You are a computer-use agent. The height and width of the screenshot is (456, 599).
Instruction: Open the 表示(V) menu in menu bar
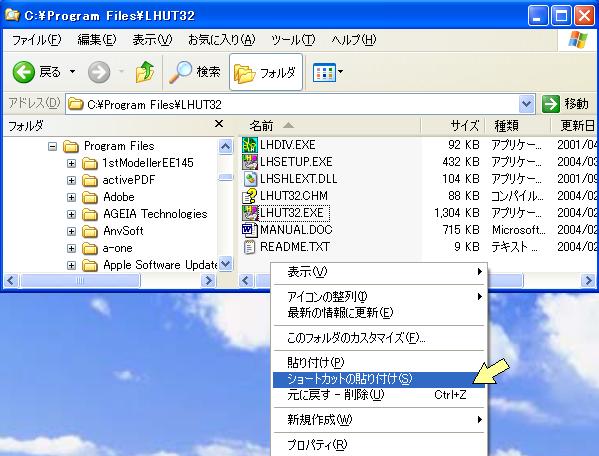(152, 39)
